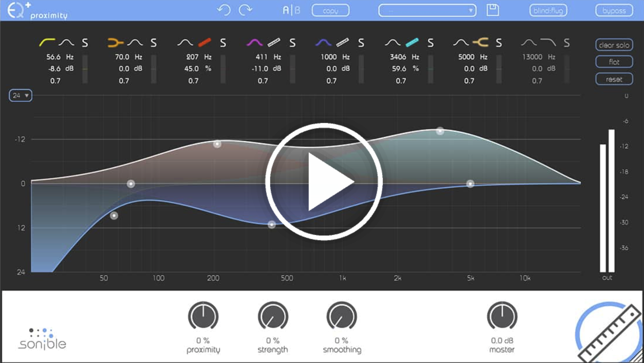Click the yellow split icon on the 5000 Hz band

(481, 42)
